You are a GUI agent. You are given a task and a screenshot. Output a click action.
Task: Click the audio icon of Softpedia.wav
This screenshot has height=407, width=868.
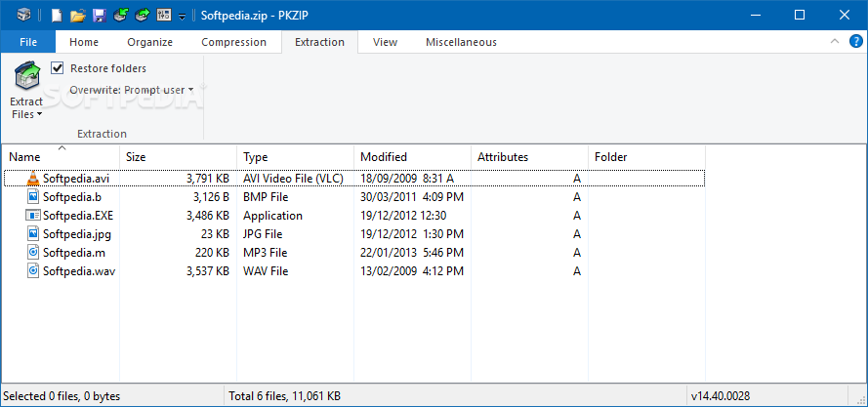33,271
